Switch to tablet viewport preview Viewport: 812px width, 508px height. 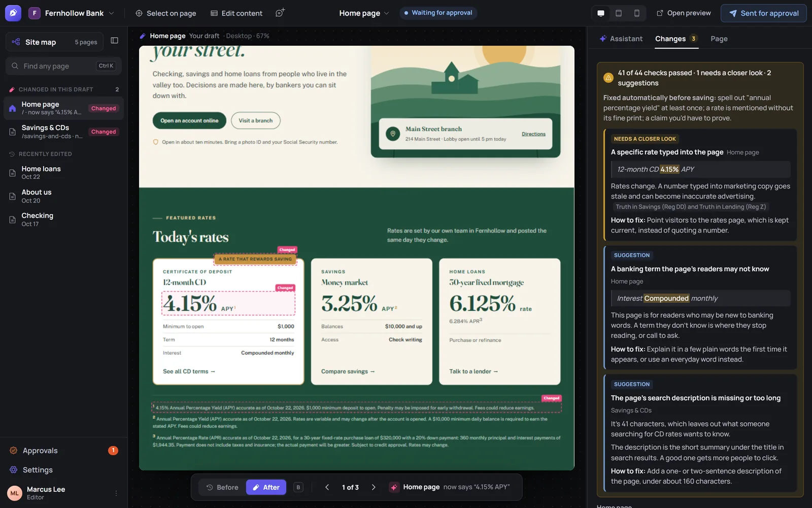click(x=619, y=13)
